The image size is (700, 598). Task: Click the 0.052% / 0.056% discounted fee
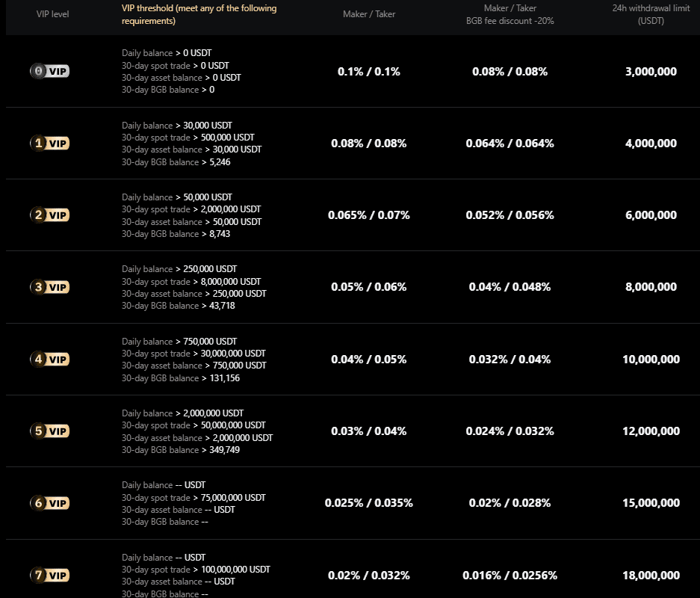pyautogui.click(x=509, y=215)
